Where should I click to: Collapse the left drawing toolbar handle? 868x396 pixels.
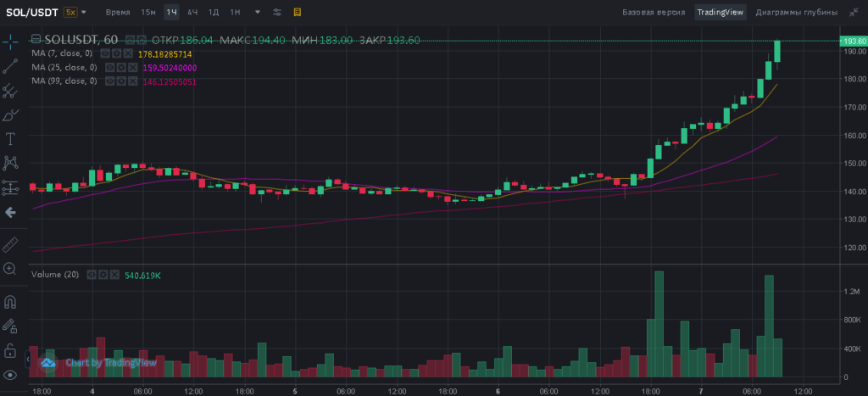[x=11, y=212]
